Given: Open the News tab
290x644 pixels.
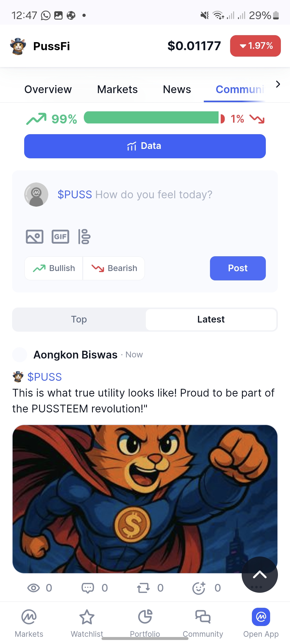Looking at the screenshot, I should (x=177, y=89).
